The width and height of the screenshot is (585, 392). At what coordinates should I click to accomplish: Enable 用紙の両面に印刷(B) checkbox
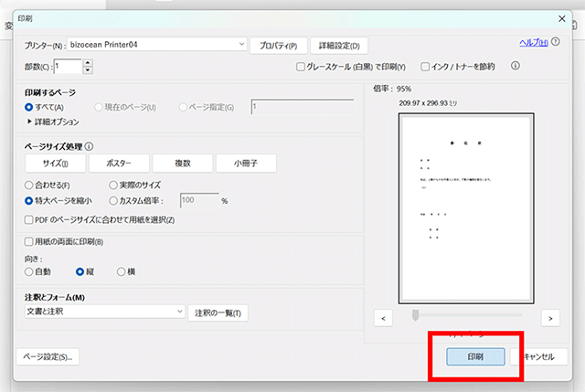tap(28, 242)
